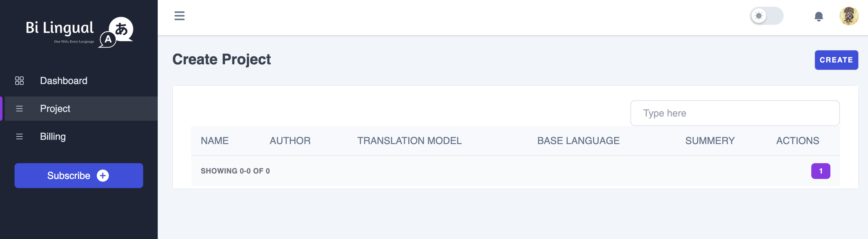
Task: Select page 1 pagination button
Action: coord(820,171)
